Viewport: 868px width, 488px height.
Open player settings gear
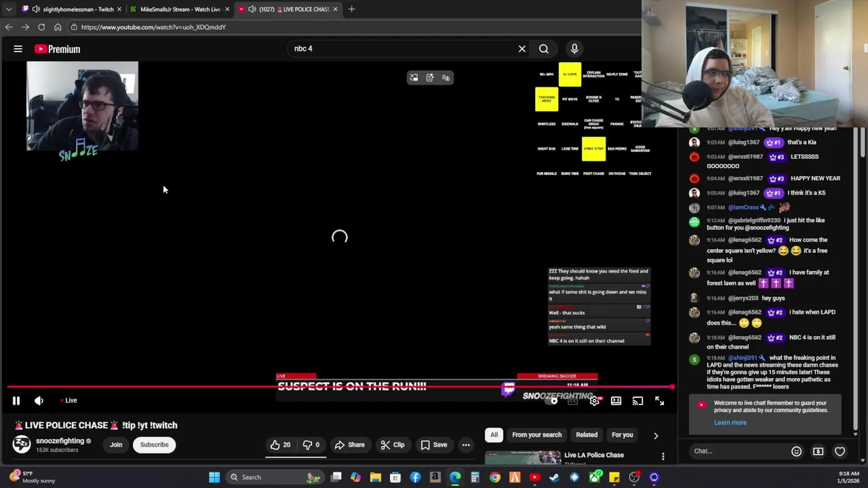coord(595,401)
